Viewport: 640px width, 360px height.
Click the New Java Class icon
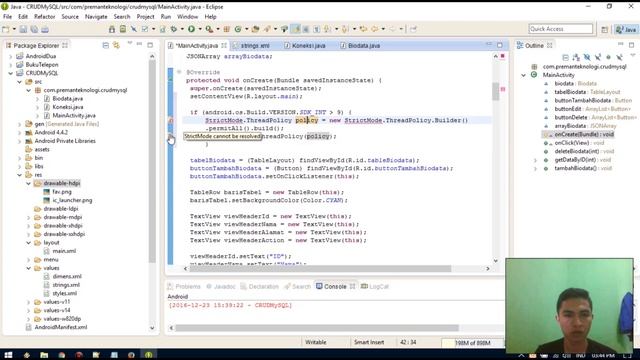click(x=238, y=29)
